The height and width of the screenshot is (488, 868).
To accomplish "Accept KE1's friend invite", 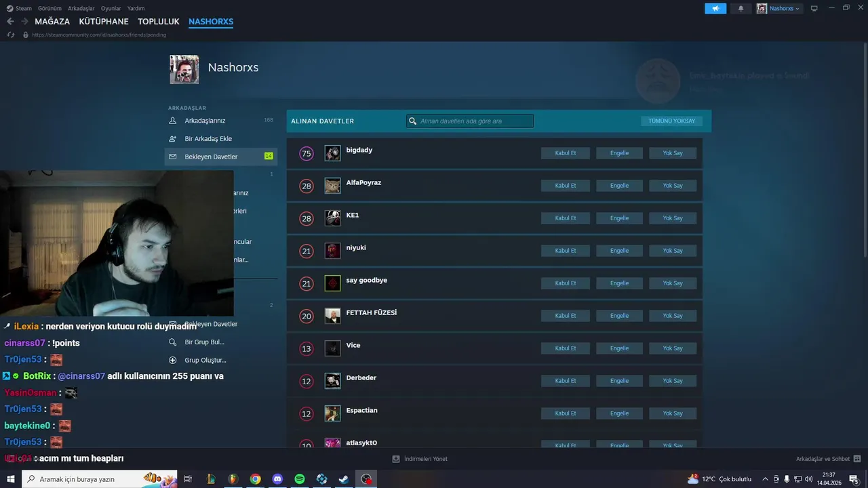I will pyautogui.click(x=566, y=218).
